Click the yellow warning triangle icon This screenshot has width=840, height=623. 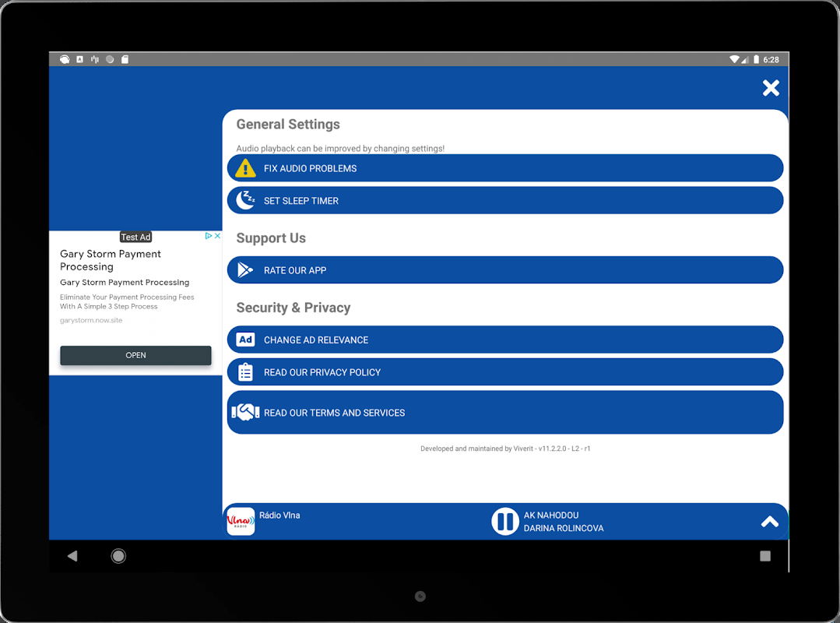tap(245, 168)
